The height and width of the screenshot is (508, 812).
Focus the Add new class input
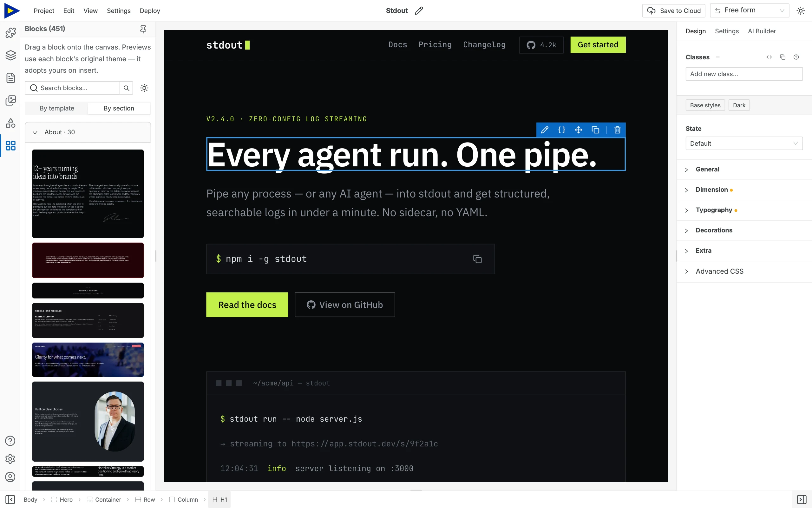tap(744, 74)
